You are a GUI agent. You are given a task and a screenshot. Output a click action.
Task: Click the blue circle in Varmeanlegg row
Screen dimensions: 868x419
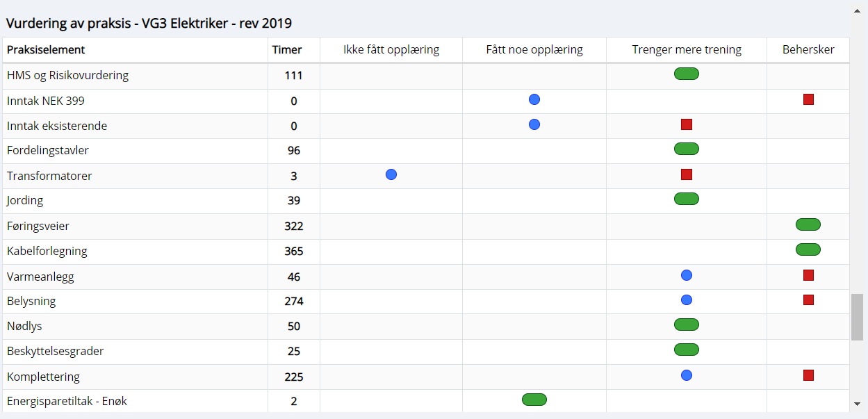coord(687,275)
